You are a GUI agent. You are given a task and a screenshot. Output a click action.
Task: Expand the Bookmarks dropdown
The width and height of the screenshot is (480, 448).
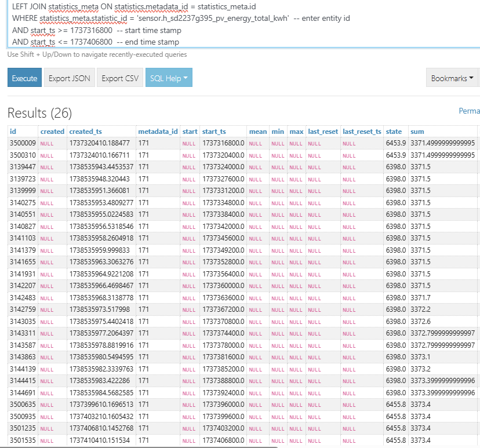pos(452,78)
